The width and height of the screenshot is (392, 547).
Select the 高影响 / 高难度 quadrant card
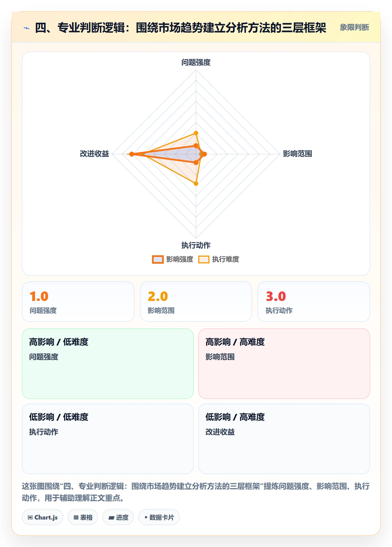pos(284,364)
